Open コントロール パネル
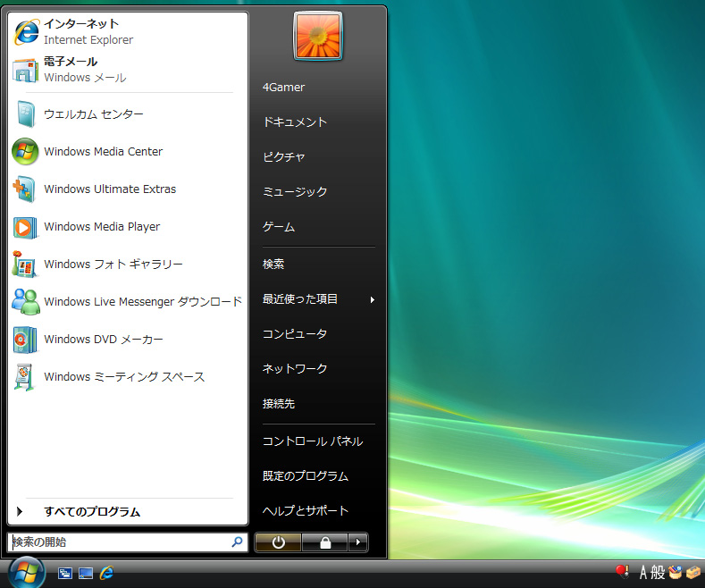 (x=313, y=441)
